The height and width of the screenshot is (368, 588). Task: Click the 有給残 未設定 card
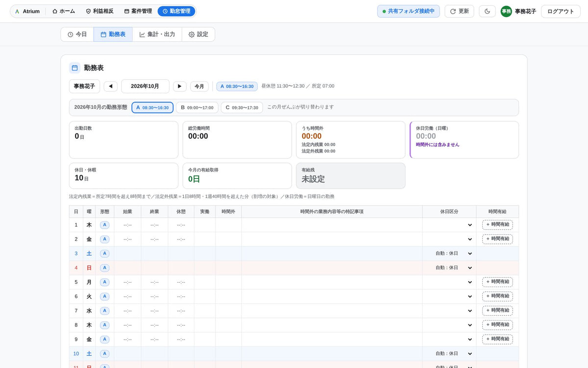tap(351, 176)
